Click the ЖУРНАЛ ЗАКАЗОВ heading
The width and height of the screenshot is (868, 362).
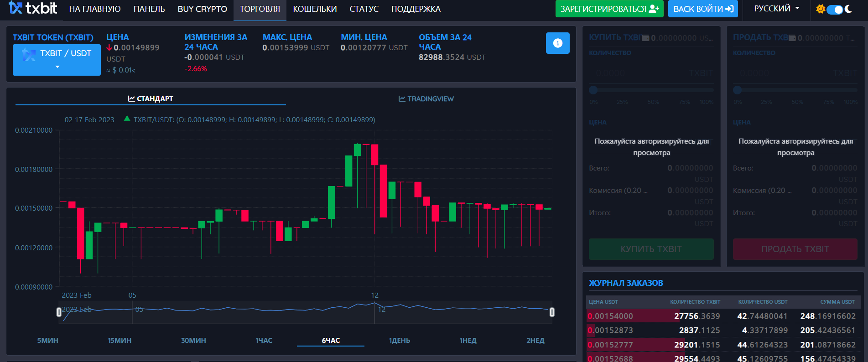(x=626, y=283)
